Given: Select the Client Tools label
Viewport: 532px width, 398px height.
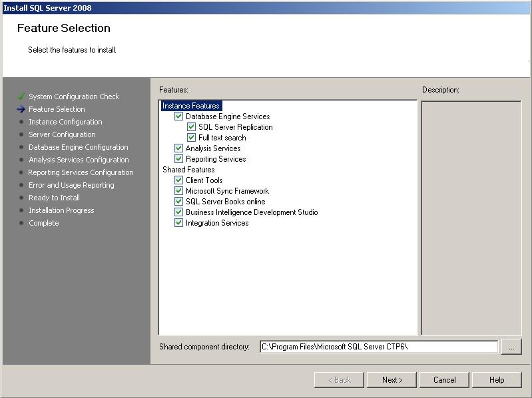Looking at the screenshot, I should [204, 180].
